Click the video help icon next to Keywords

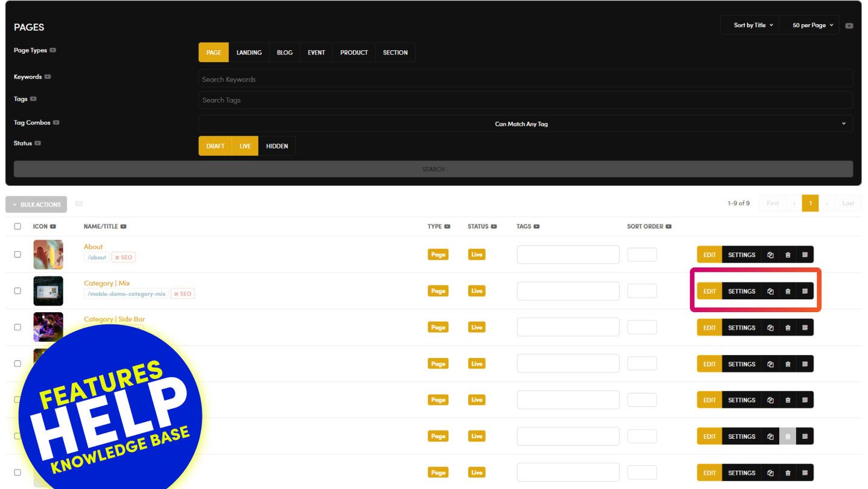pyautogui.click(x=48, y=77)
